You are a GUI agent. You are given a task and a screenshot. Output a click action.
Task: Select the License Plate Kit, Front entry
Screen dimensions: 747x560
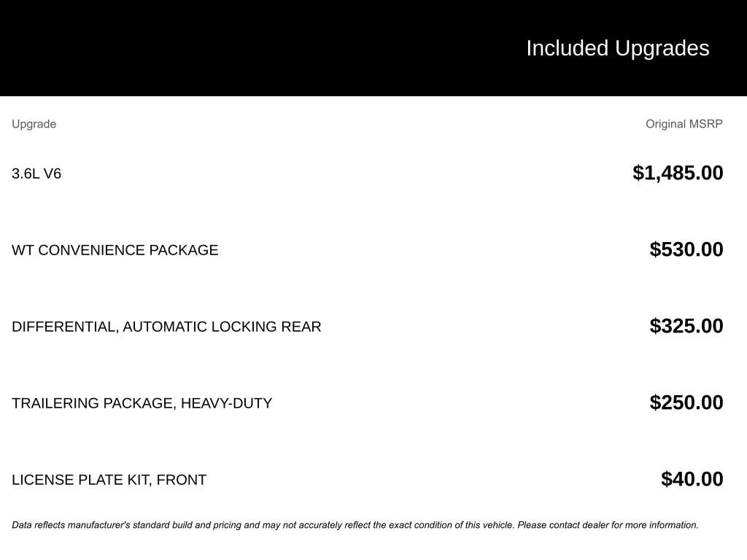109,480
